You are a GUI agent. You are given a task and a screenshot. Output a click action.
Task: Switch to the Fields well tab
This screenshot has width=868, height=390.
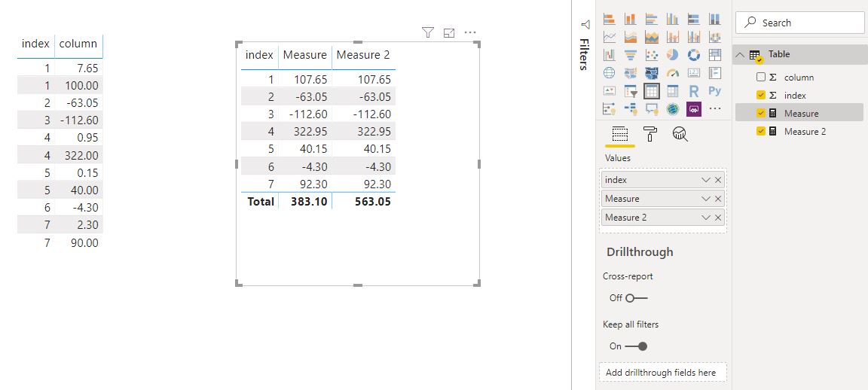(619, 135)
